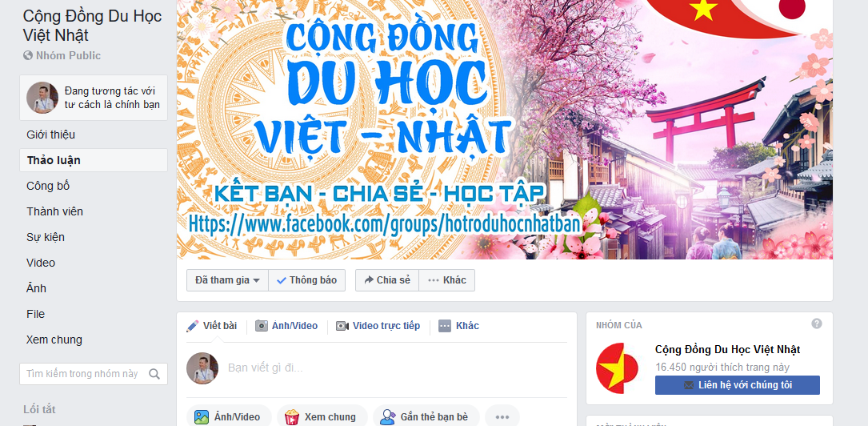Open the Khác option in post composer
Viewport: 868px width, 426px height.
pyautogui.click(x=459, y=326)
